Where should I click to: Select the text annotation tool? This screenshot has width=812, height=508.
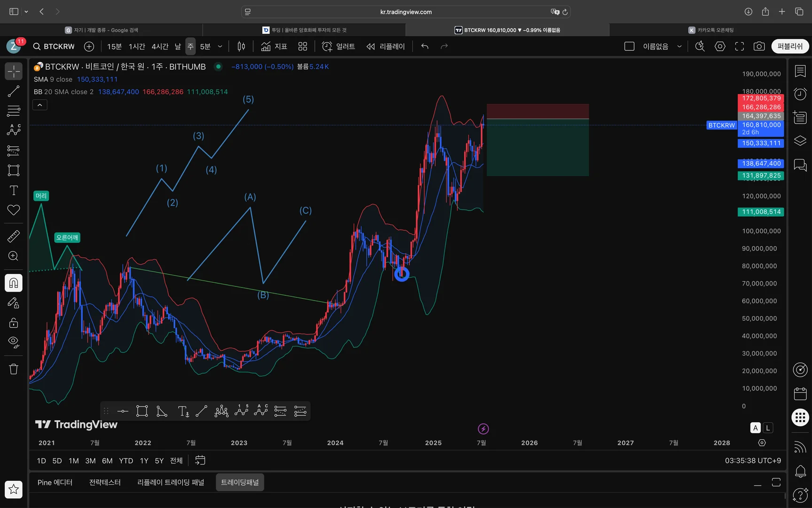pyautogui.click(x=14, y=190)
